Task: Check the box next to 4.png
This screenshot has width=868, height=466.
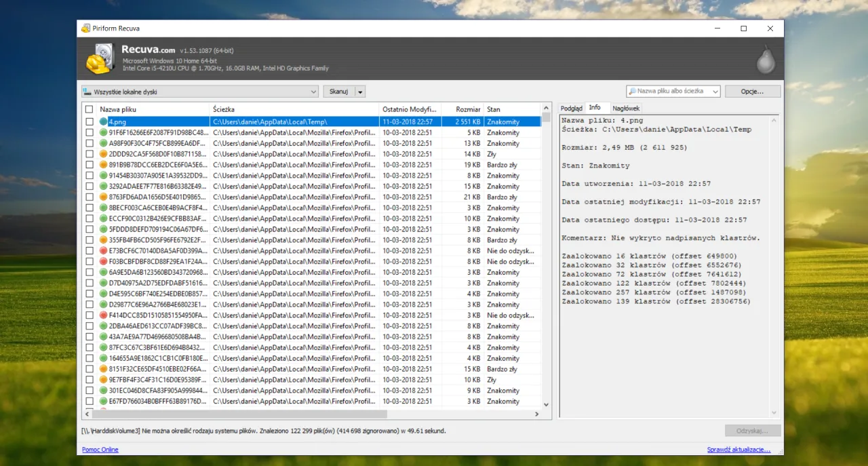Action: click(90, 122)
